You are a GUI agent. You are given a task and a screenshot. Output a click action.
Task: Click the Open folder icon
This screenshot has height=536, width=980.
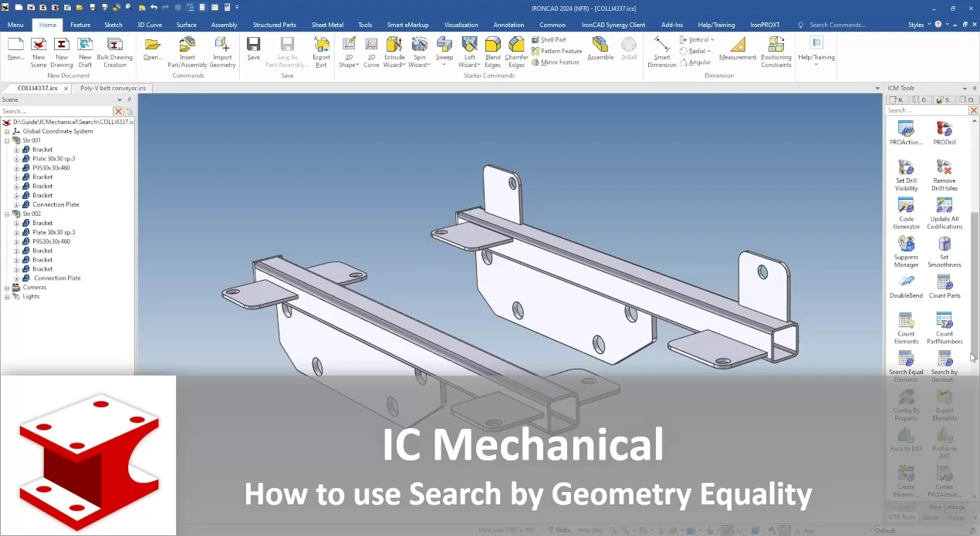[x=153, y=44]
